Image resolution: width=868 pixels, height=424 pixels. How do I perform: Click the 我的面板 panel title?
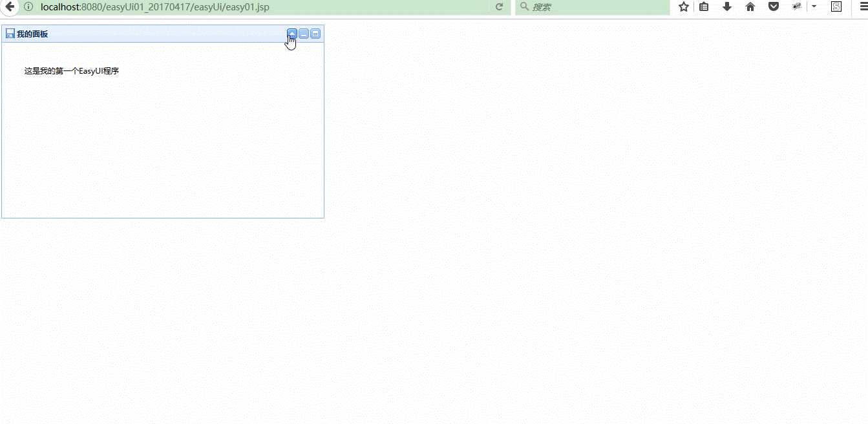click(32, 34)
